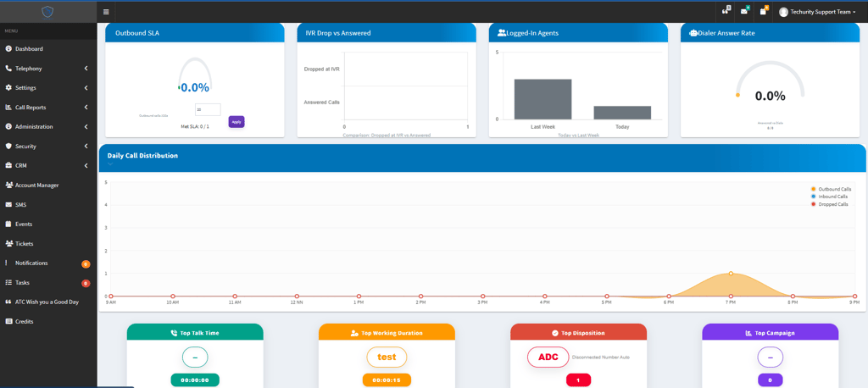Click the Tasks red count badge
The width and height of the screenshot is (868, 388).
(86, 284)
